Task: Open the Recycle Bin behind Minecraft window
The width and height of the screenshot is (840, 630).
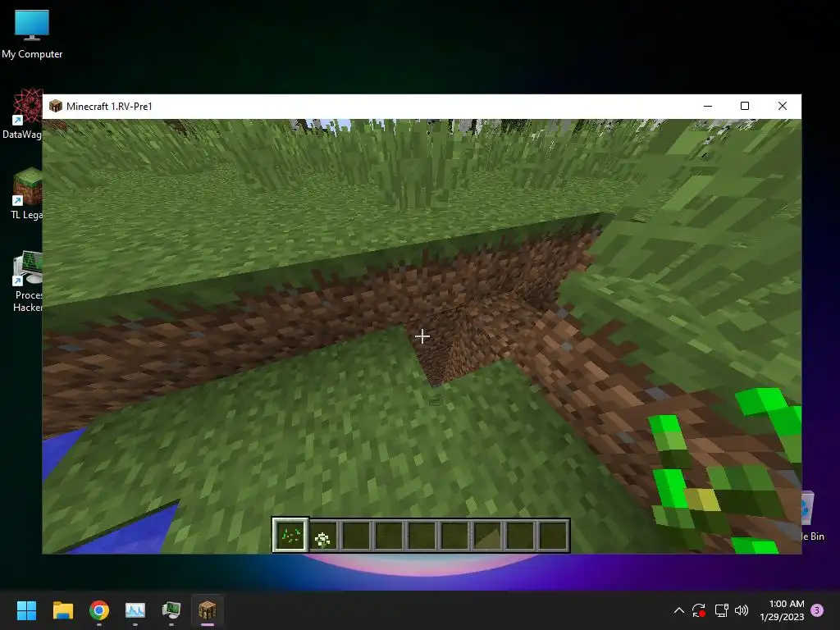Action: pos(813,517)
